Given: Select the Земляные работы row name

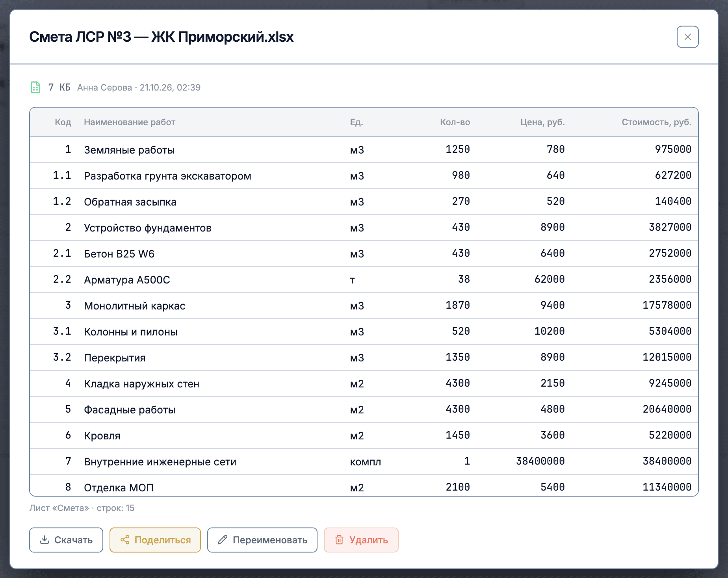Looking at the screenshot, I should (129, 150).
